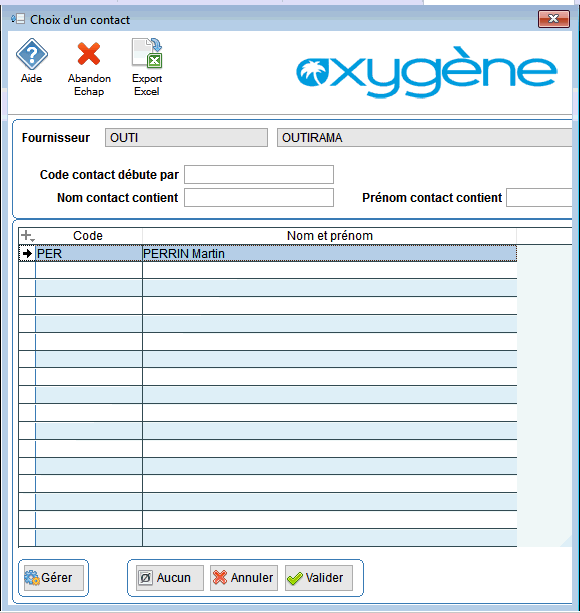Sort by the Code column header
Screen dimensions: 580x613
(88, 236)
